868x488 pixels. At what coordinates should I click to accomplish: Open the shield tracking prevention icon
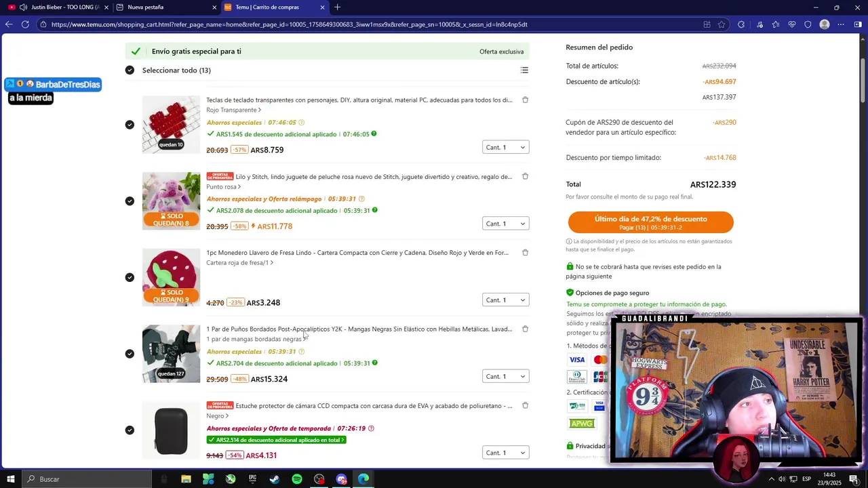point(808,24)
